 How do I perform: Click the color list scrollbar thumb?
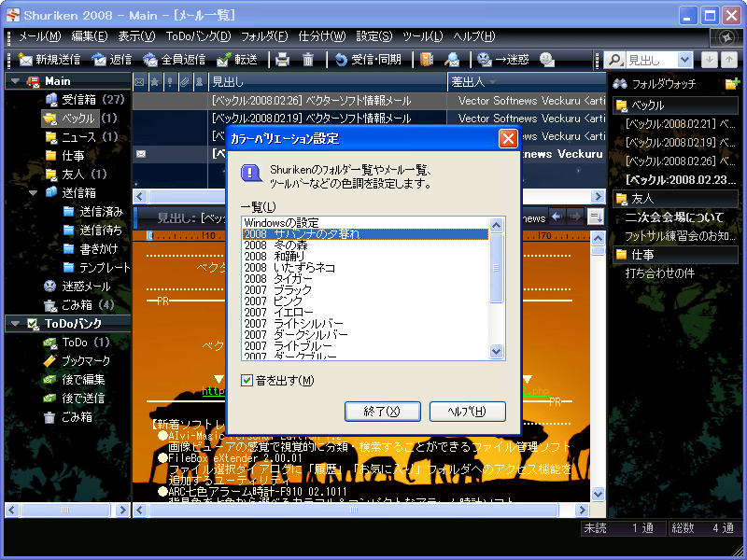[496, 268]
